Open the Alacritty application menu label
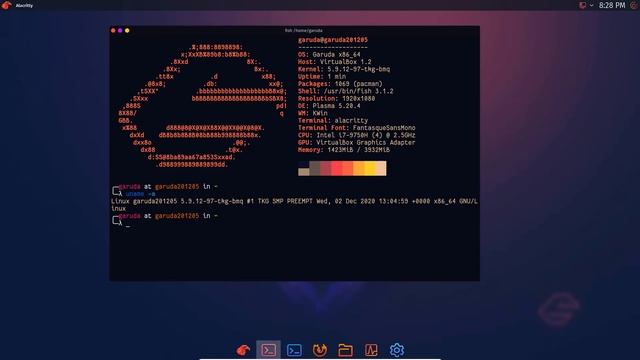Screen dimensions: 640x360 [24, 5]
